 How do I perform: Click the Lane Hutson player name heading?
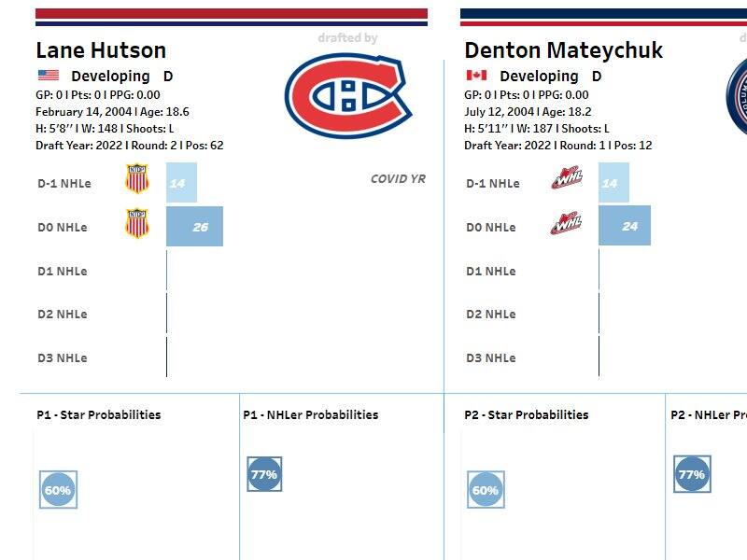pos(101,50)
